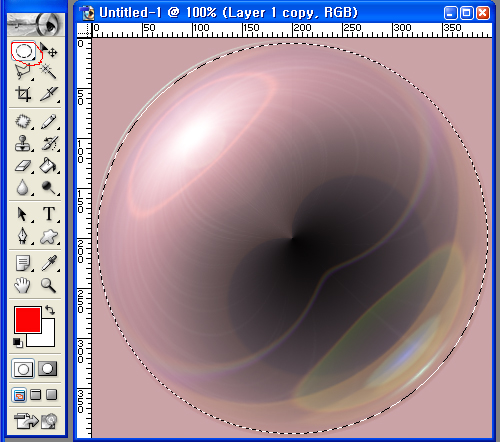The width and height of the screenshot is (500, 442).
Task: Pick the Clone Stamp tool
Action: 23,144
